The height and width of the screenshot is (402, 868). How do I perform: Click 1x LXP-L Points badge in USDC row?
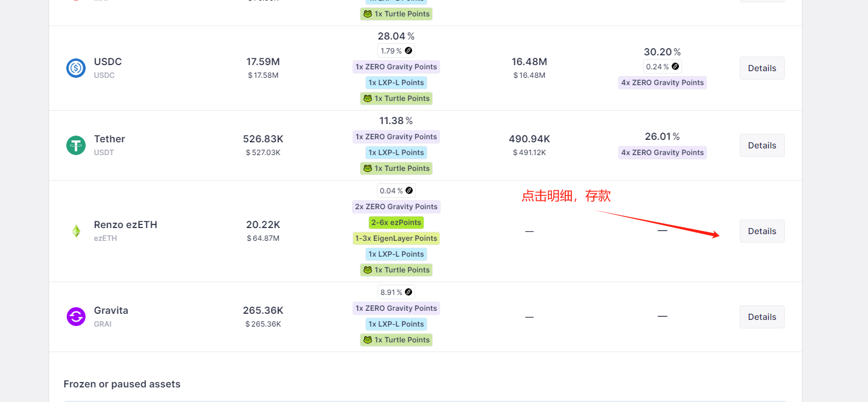click(x=396, y=83)
